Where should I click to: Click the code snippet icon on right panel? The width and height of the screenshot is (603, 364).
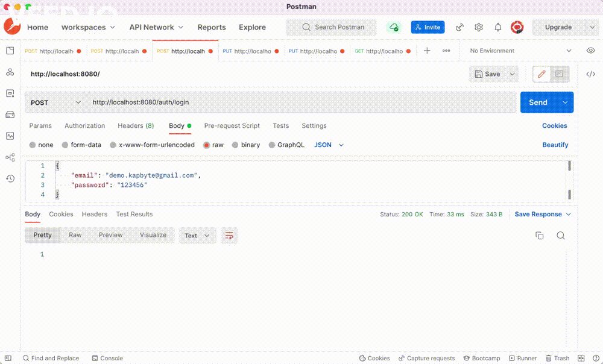coord(590,74)
